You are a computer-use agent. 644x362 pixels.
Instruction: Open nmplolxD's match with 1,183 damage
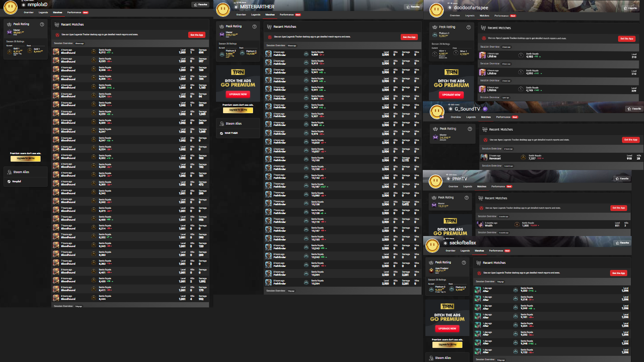click(x=130, y=87)
